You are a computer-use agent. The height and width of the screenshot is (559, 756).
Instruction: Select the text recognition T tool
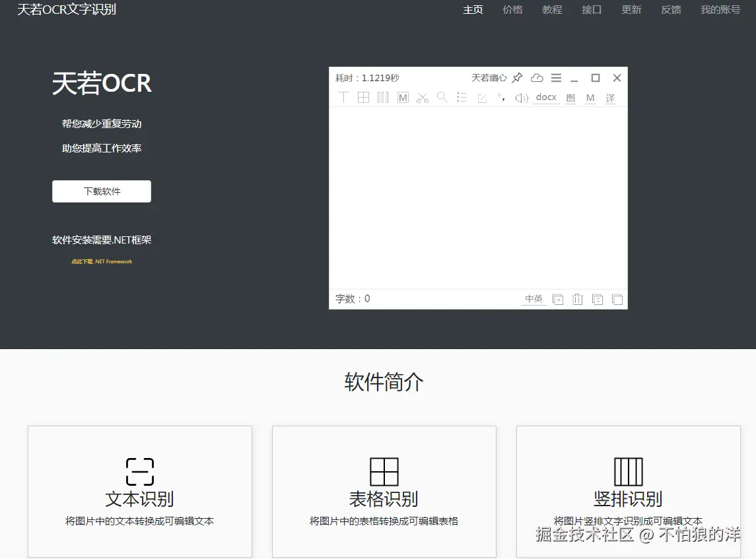click(343, 97)
